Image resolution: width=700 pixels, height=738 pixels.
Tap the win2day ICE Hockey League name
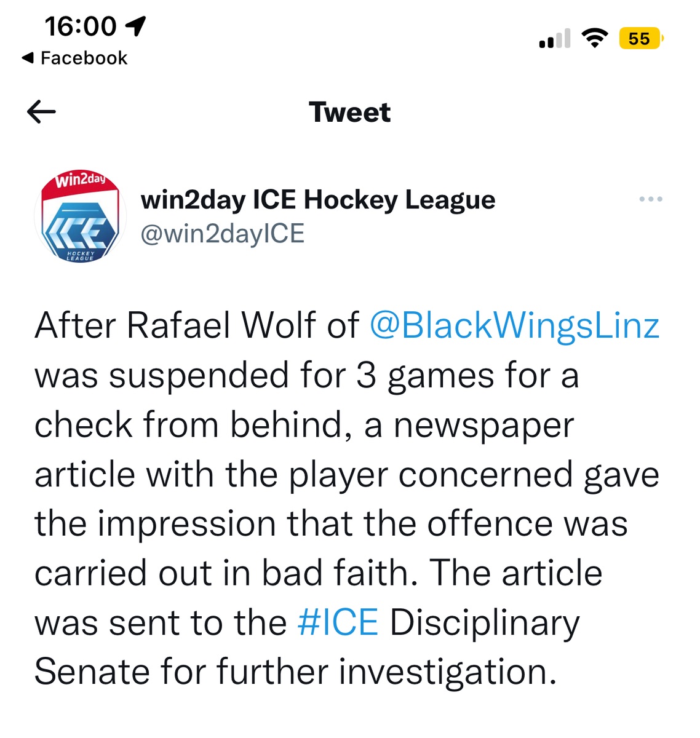[317, 200]
